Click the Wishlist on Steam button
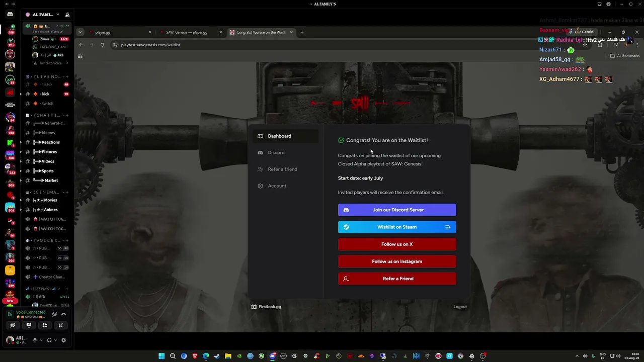 pos(397,227)
